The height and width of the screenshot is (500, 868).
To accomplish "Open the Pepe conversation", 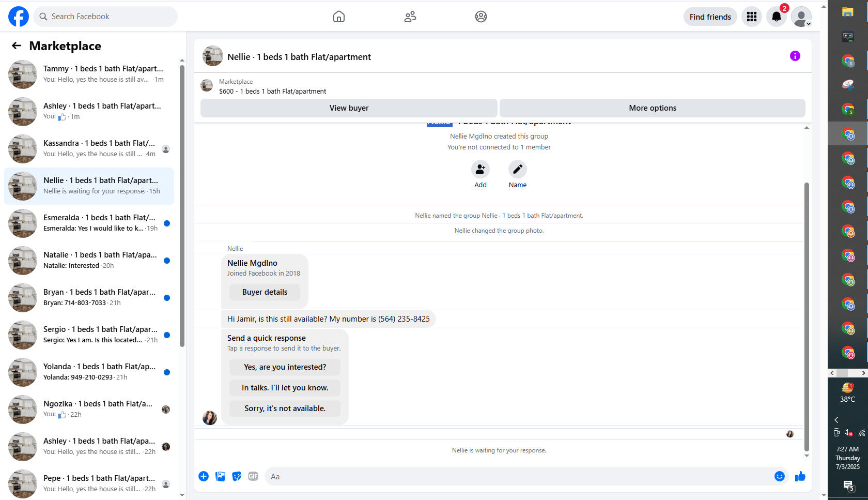I will pyautogui.click(x=89, y=484).
